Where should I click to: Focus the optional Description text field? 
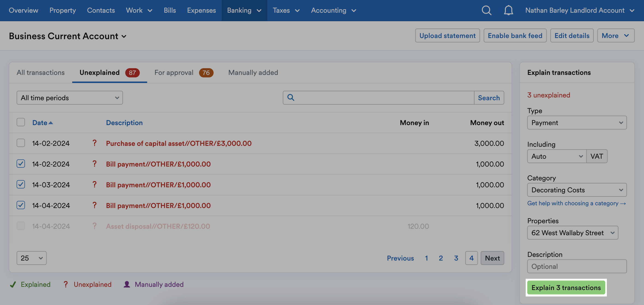[577, 266]
